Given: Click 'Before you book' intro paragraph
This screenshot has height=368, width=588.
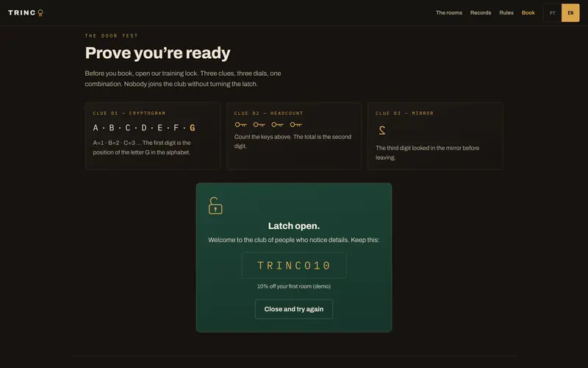Looking at the screenshot, I should [182, 79].
